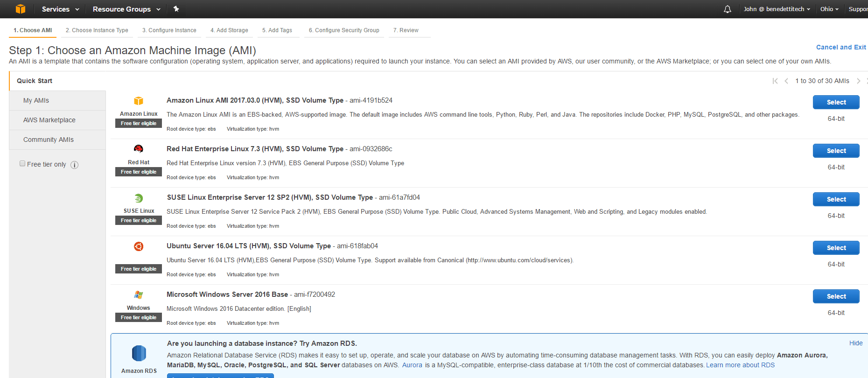Click the '1 to 30 of 30 AMIs' text
Screen dimensions: 868x378
(x=822, y=81)
